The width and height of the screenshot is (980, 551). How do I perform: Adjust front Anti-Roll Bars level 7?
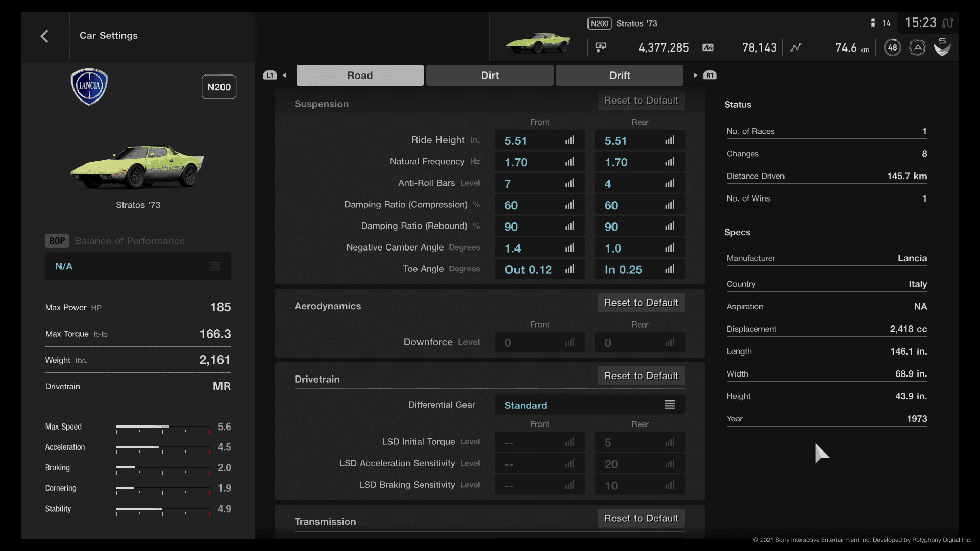(x=540, y=183)
